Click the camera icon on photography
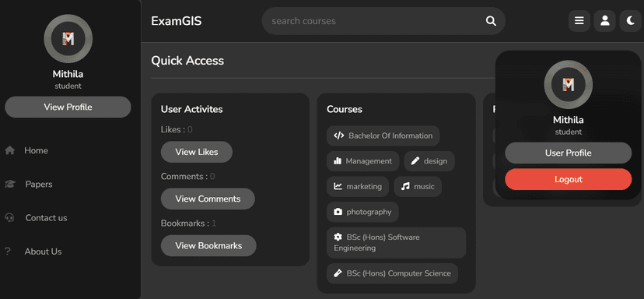The width and height of the screenshot is (644, 299). [338, 213]
